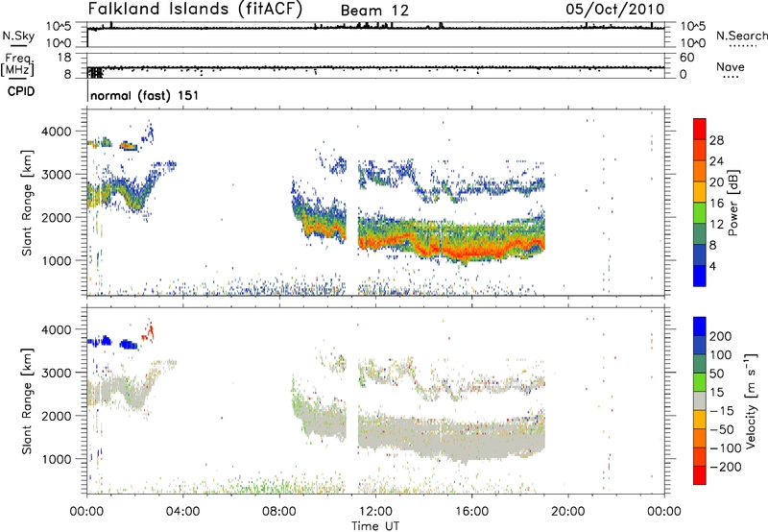The image size is (768, 532).
Task: Select the '24' power colorbar label
Action: [x=716, y=161]
